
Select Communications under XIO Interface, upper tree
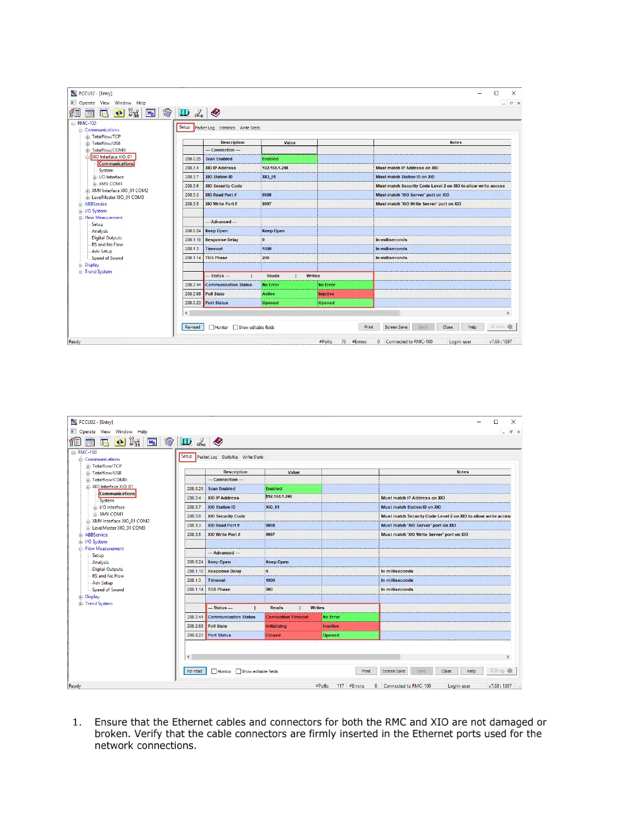116,164
